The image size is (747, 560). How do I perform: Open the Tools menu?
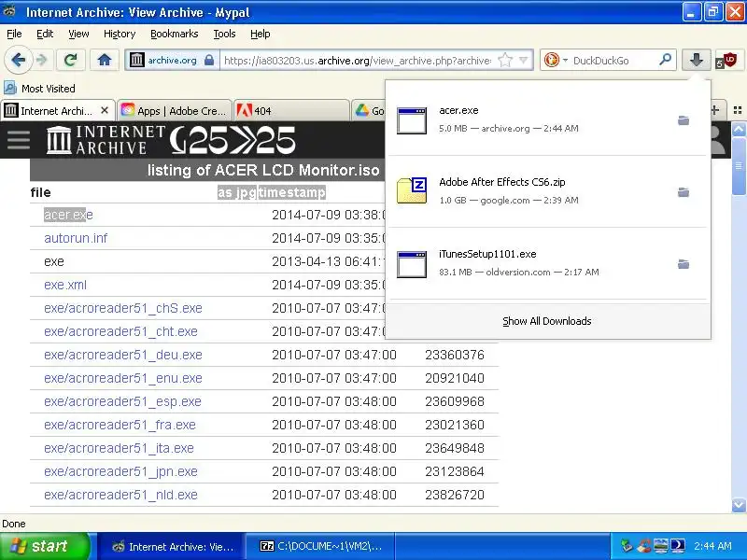pyautogui.click(x=224, y=34)
